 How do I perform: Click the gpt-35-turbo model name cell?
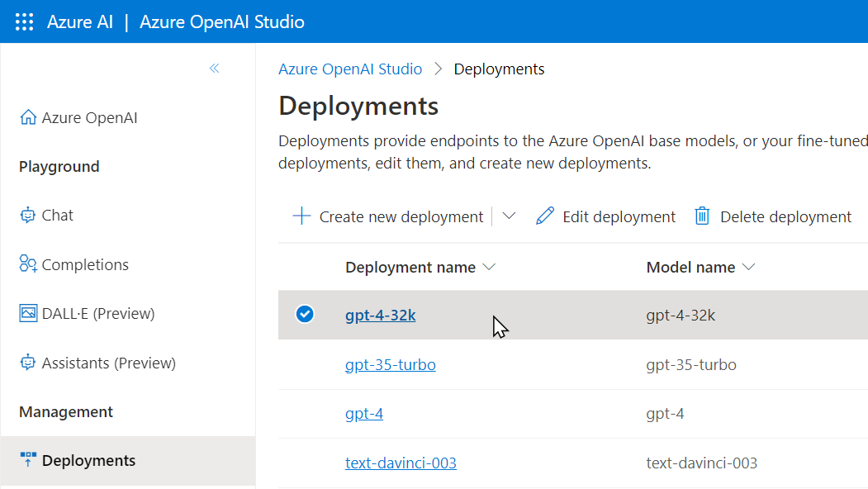coord(691,365)
